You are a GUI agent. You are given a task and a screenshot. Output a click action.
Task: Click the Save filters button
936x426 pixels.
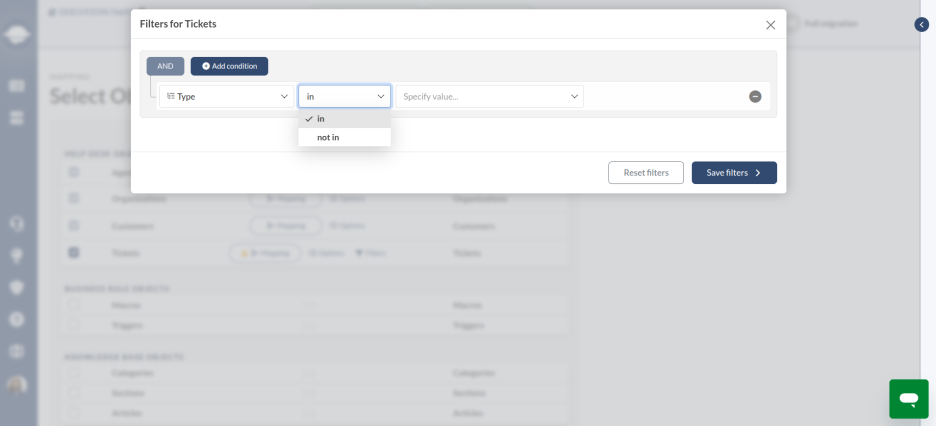(x=734, y=172)
